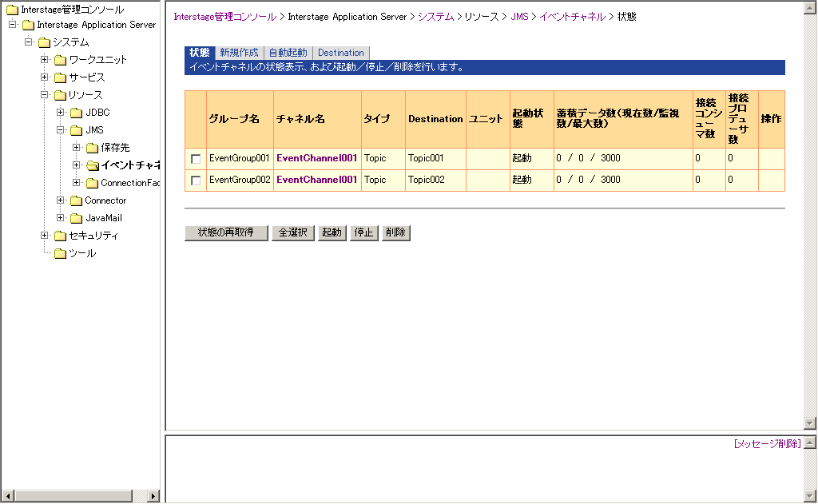Click the tree panel scroll-right arrow
Image resolution: width=818 pixels, height=504 pixels.
tap(153, 496)
